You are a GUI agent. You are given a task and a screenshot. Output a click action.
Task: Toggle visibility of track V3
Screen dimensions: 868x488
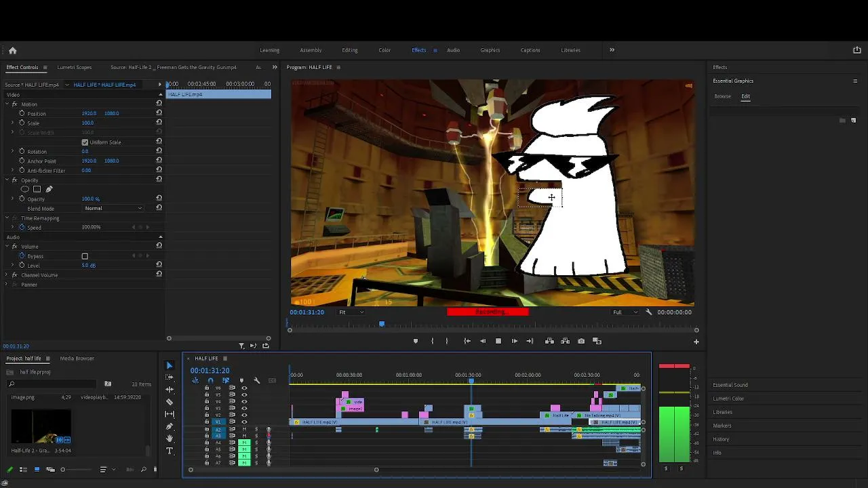point(244,408)
